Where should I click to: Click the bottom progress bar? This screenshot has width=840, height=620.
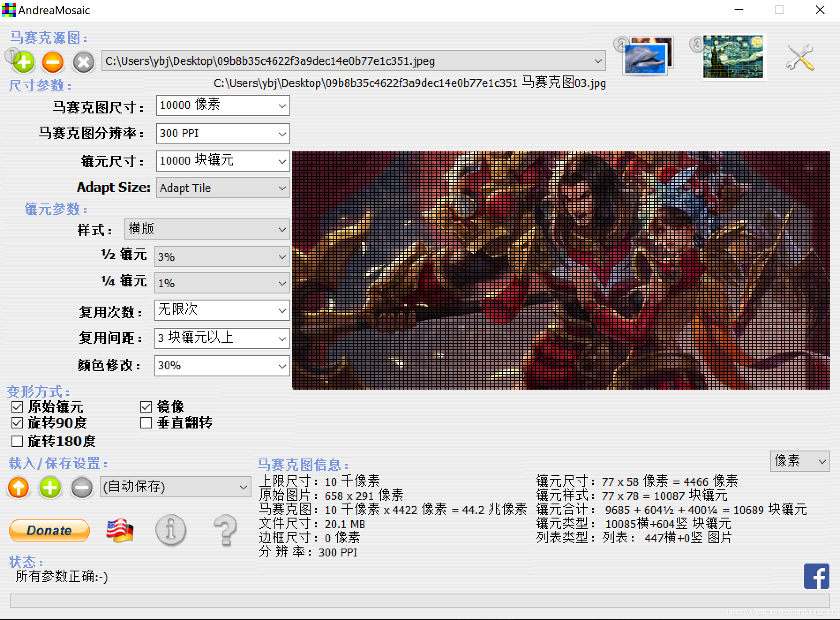(x=420, y=601)
